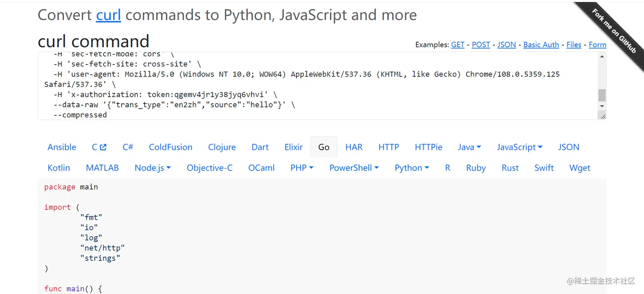Click the '--compressed' line in the curl command
This screenshot has width=644, height=294.
click(x=80, y=115)
